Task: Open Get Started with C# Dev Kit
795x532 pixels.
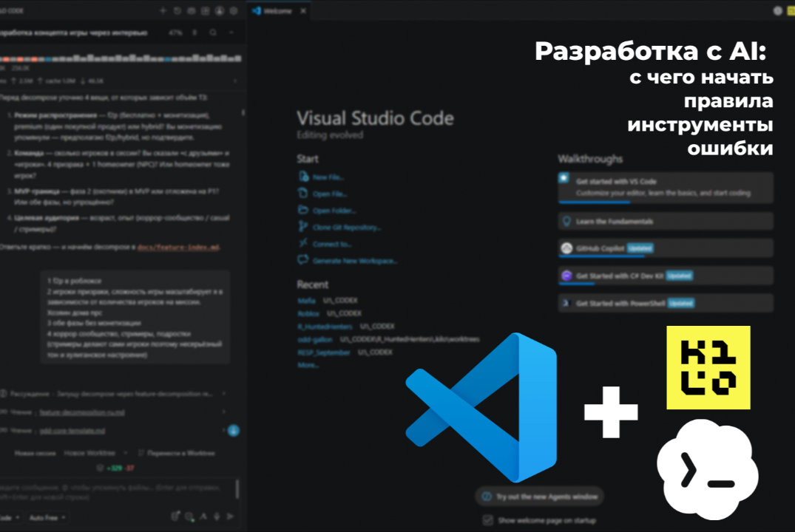Action: point(666,276)
